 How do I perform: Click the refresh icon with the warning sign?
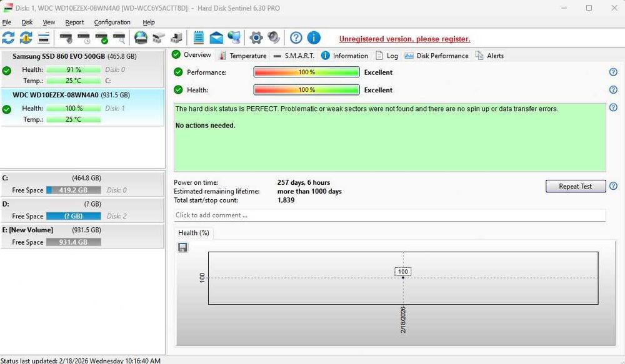26,38
